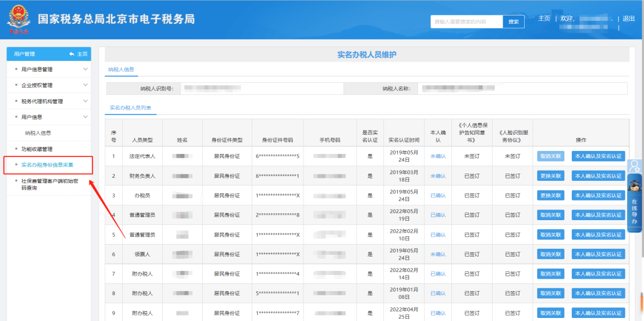Screen dimensions: 644x321
Task: Open the 在线导办 online assistant widget
Action: pyautogui.click(x=635, y=203)
